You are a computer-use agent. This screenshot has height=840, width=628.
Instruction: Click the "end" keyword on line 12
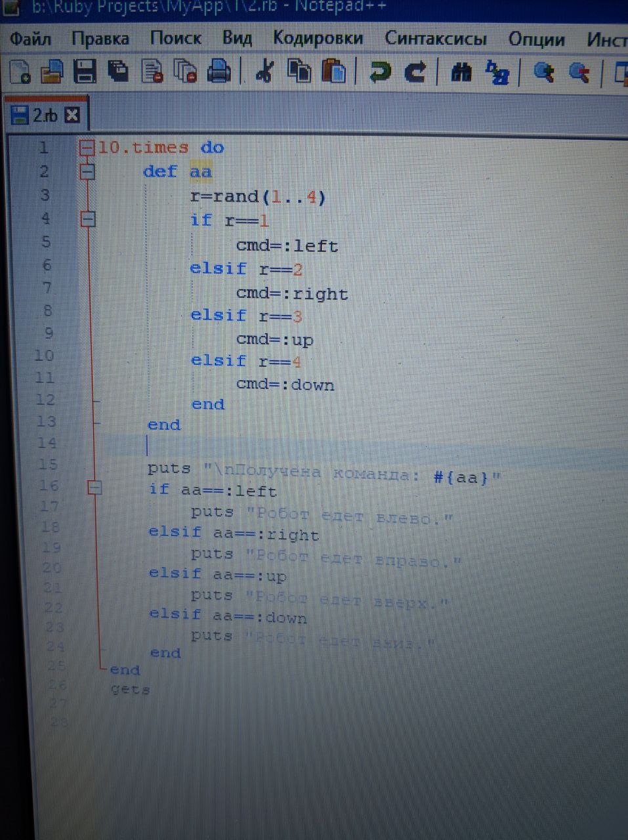pyautogui.click(x=208, y=404)
